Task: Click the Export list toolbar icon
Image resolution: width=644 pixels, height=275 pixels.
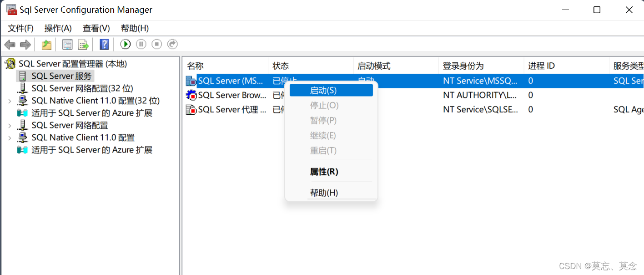Action: coord(83,45)
